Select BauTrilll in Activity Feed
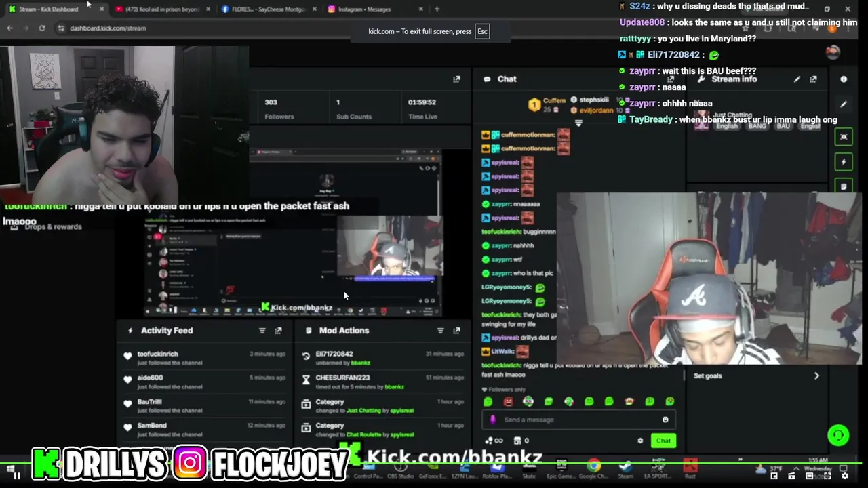 (x=150, y=402)
